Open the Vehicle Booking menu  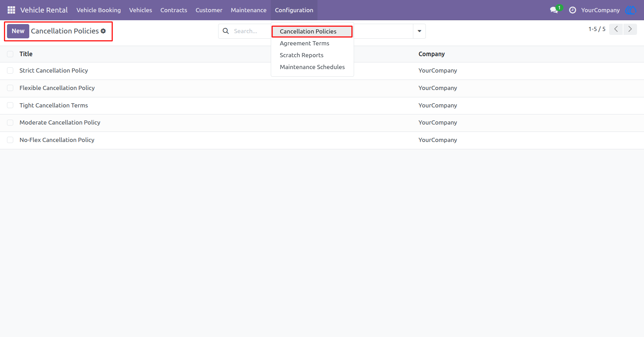tap(99, 10)
